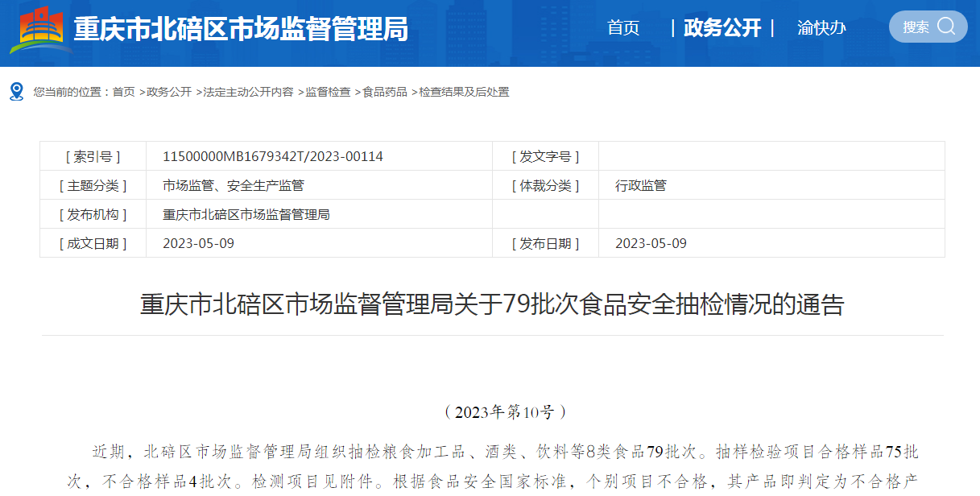Click index number 11500000MB1679342T/2023-00114
Viewport: 980px width, 496px height.
[273, 156]
